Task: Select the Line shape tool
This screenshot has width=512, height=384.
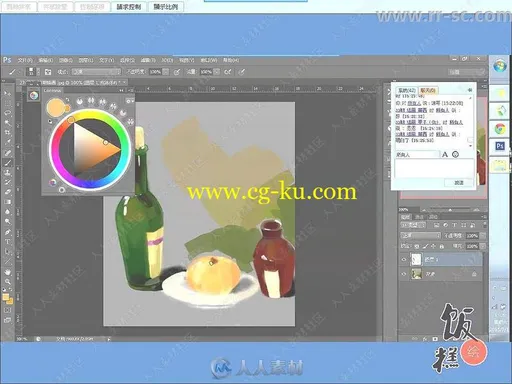Action: point(7,262)
